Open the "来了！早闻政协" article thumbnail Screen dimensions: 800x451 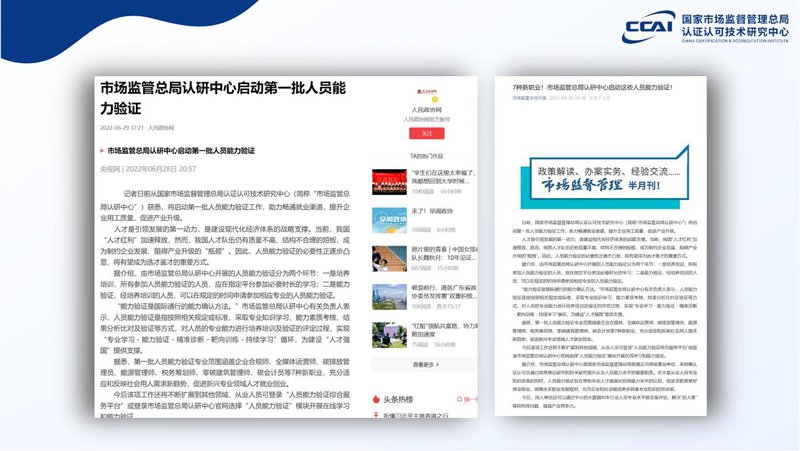(389, 220)
